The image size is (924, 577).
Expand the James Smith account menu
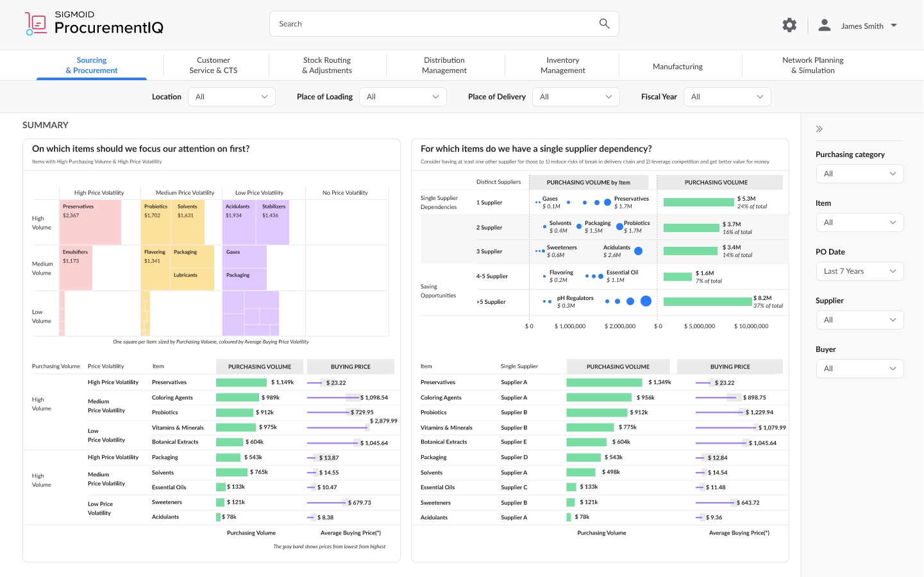pyautogui.click(x=894, y=26)
